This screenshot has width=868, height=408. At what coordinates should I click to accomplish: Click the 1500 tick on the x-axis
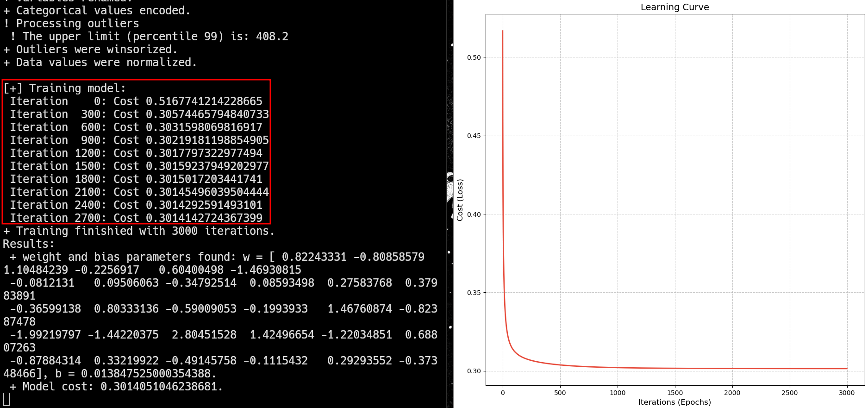point(675,393)
